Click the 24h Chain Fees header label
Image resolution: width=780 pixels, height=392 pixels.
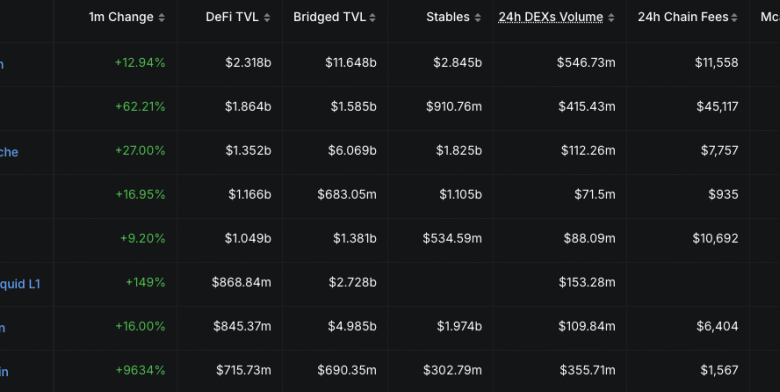683,17
